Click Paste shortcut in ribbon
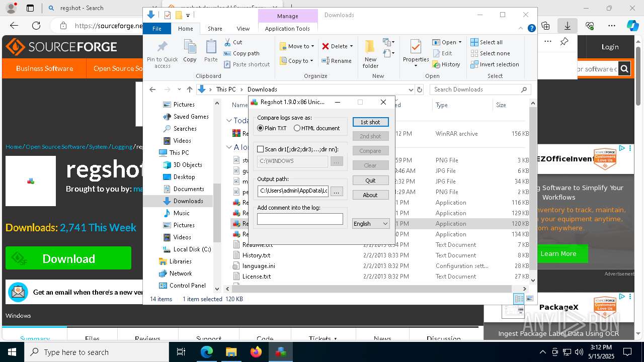 pyautogui.click(x=247, y=64)
